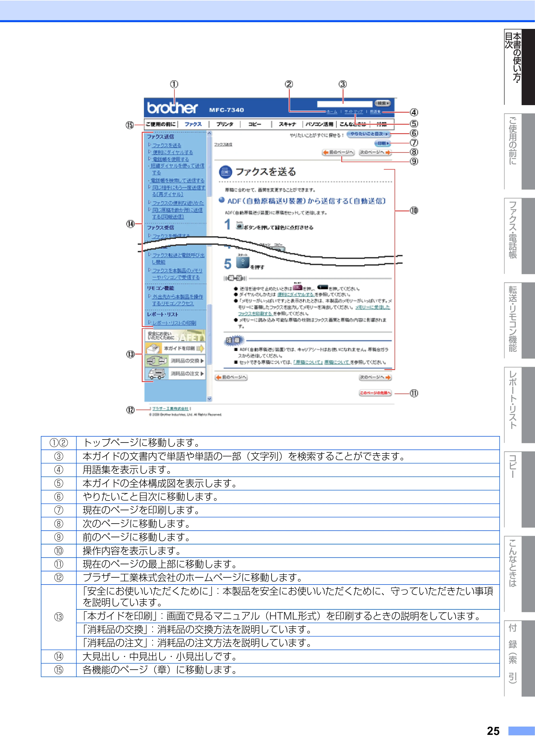The width and height of the screenshot is (535, 756).
Task: Open sidebar link ファクスの便利な送りかた
Action: pos(178,203)
